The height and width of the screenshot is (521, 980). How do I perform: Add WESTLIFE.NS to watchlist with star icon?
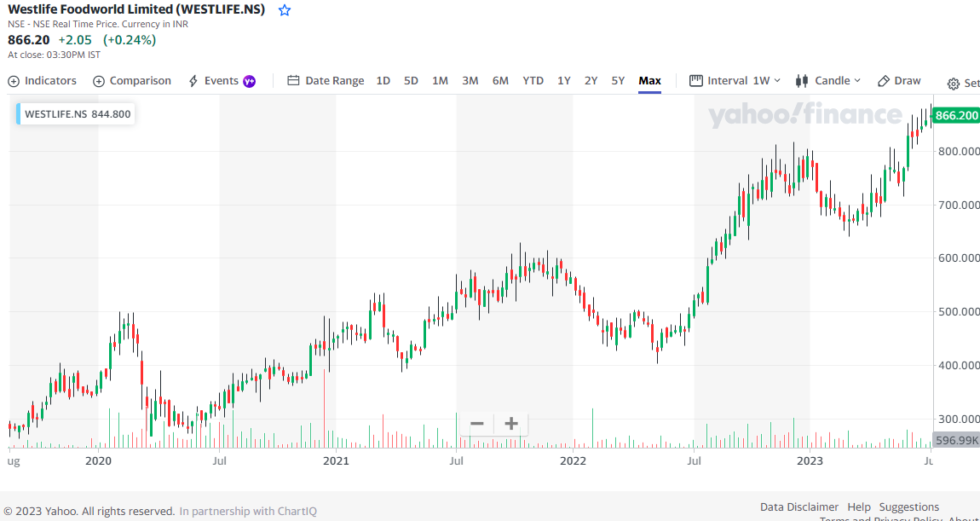(285, 10)
